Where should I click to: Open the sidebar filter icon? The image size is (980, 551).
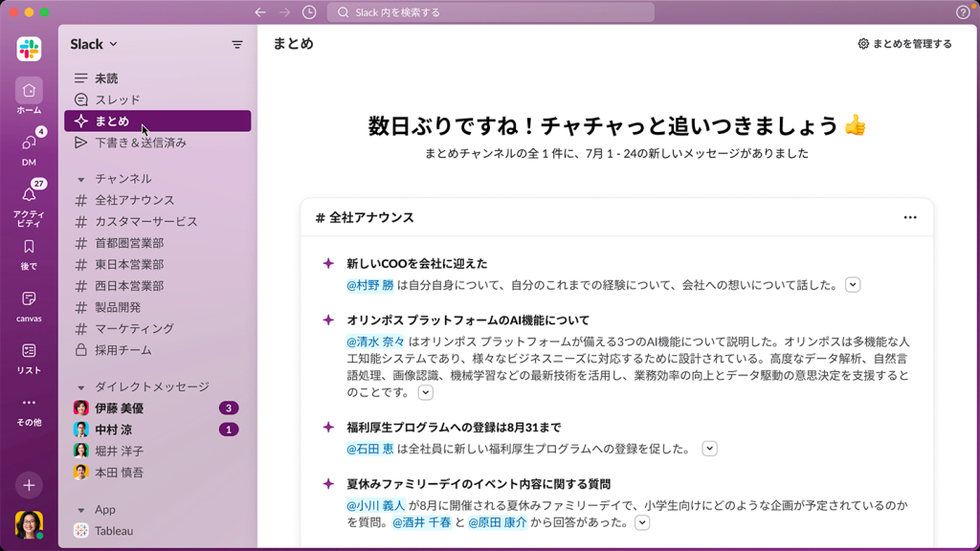coord(237,45)
